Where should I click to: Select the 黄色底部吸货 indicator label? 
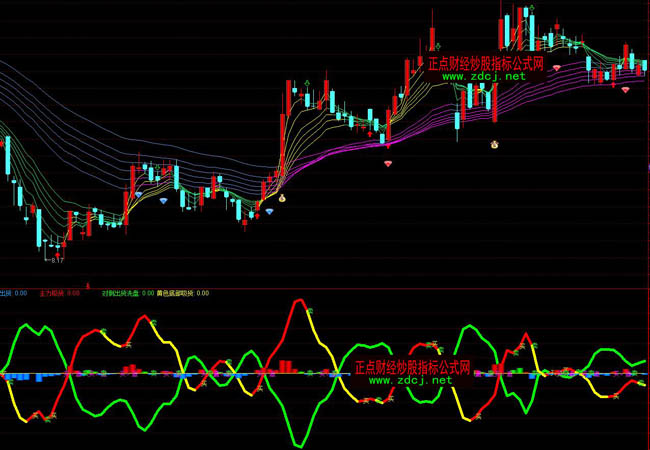click(176, 294)
